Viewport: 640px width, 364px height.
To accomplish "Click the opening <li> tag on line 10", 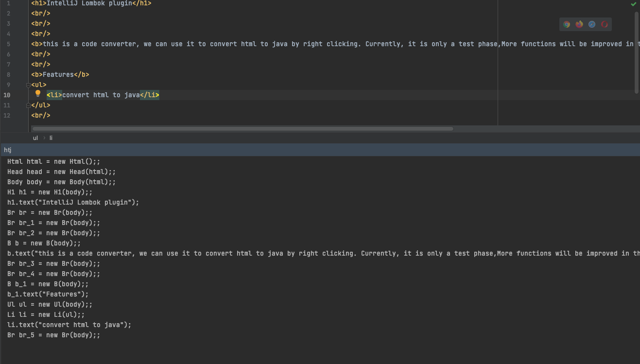I will 54,95.
